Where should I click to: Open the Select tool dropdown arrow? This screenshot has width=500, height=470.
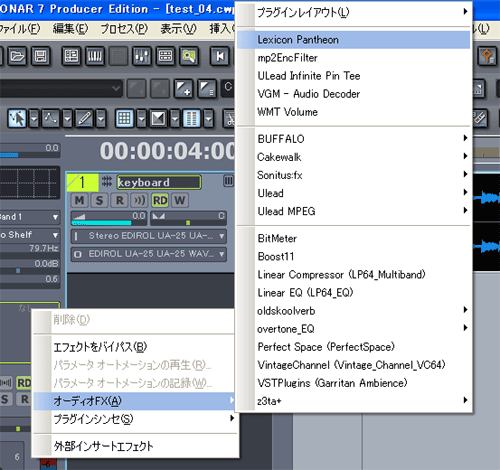tap(34, 118)
